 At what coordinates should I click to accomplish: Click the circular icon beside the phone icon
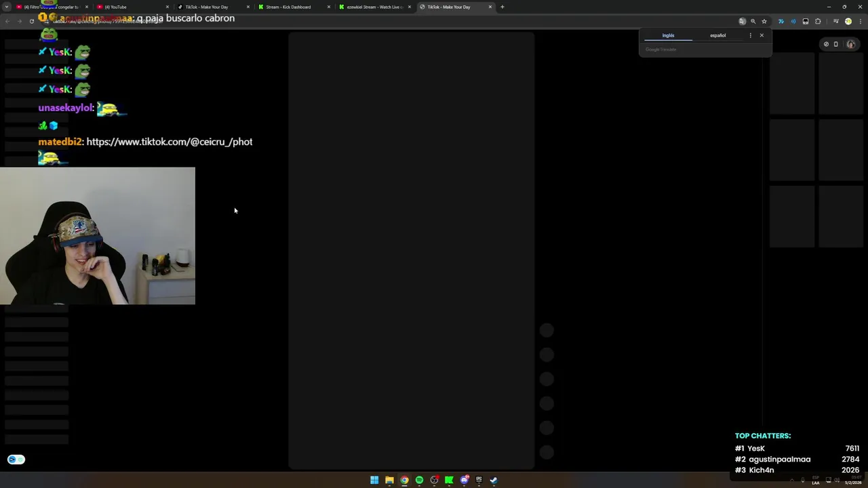[826, 44]
